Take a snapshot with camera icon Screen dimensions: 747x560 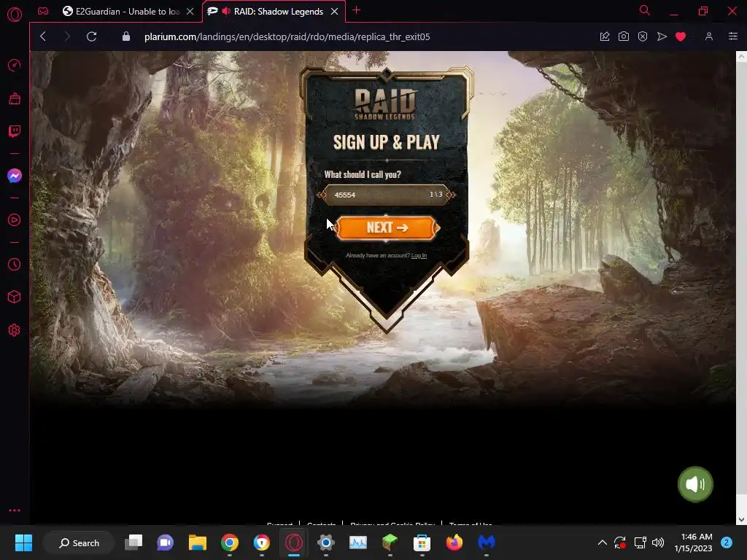(624, 36)
